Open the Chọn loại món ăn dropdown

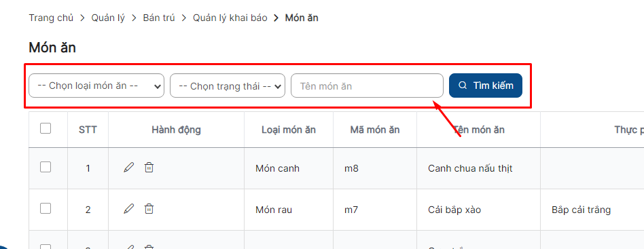point(96,85)
